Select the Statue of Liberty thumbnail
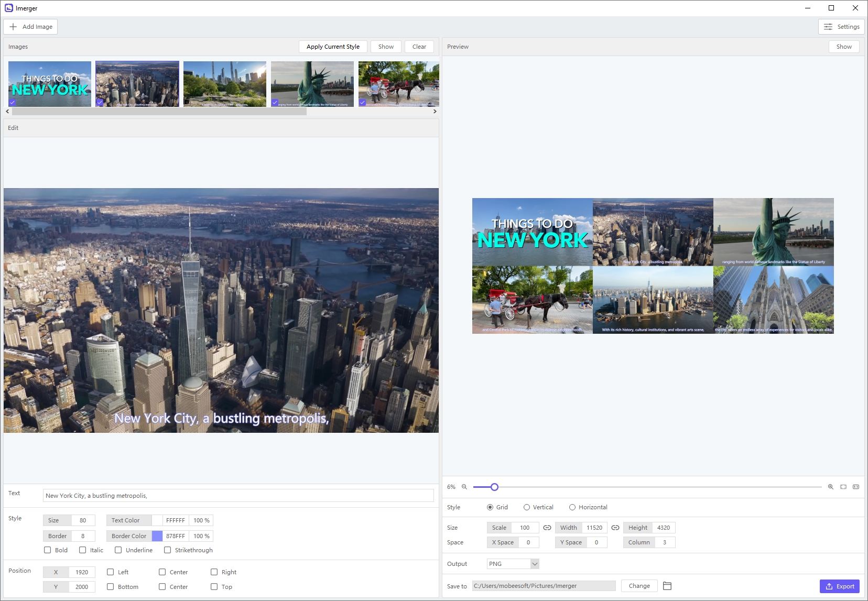868x601 pixels. point(312,84)
